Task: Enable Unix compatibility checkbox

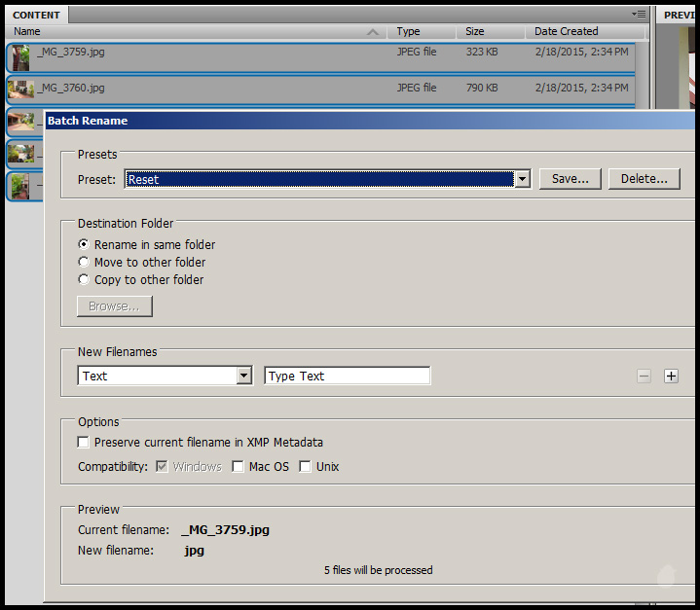Action: [x=305, y=467]
